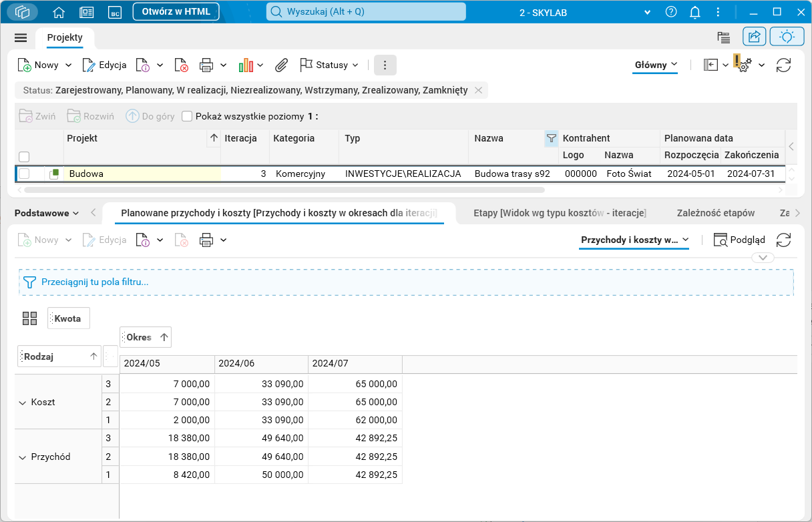Click the Podgląd preview button
The image size is (812, 522).
[x=739, y=240]
